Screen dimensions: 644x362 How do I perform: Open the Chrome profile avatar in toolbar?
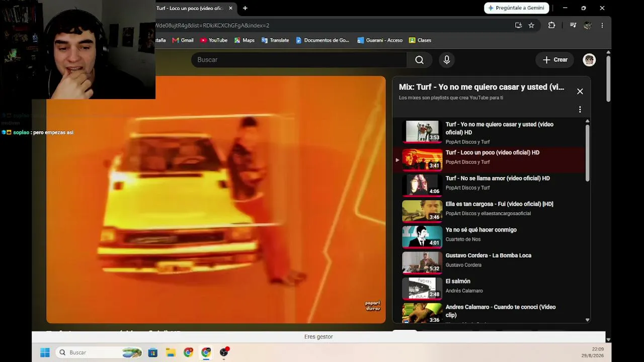tap(587, 25)
